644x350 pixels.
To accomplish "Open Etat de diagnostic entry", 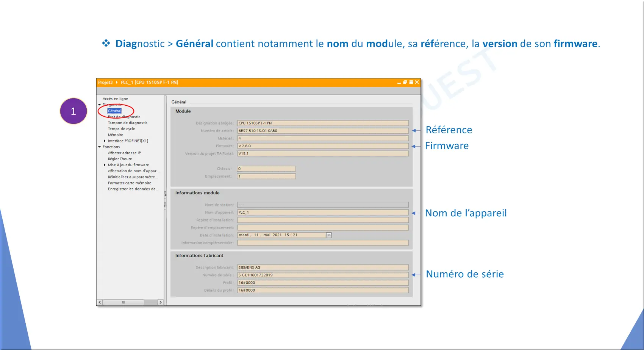I will pyautogui.click(x=124, y=117).
